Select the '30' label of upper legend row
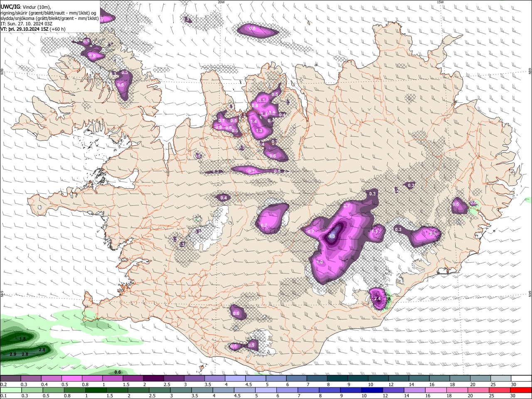Viewport: 532px width, 399px height. click(x=513, y=384)
